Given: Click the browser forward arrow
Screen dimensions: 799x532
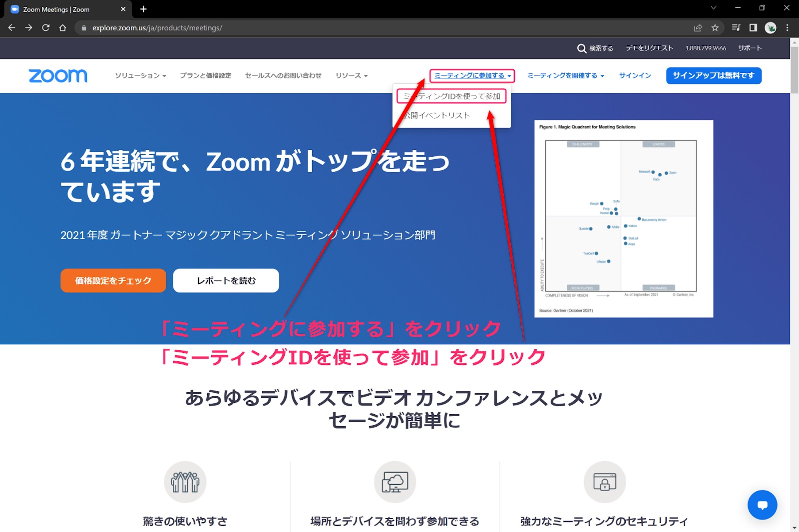Looking at the screenshot, I should click(28, 28).
